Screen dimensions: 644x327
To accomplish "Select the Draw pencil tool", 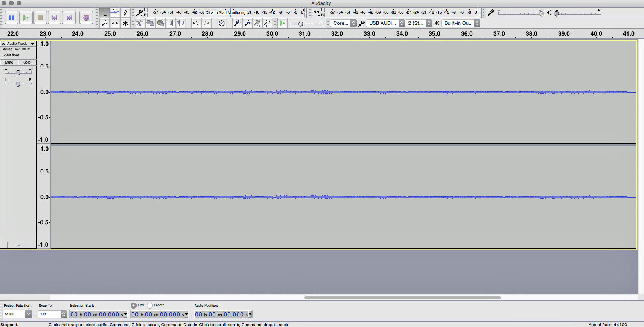I will [125, 13].
